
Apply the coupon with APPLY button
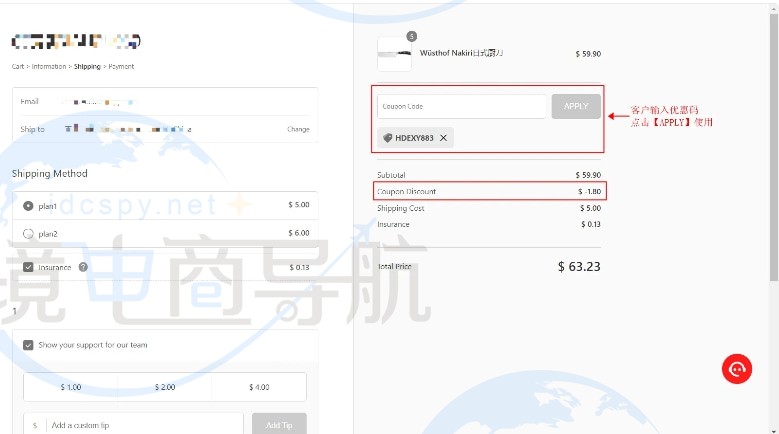(x=576, y=106)
